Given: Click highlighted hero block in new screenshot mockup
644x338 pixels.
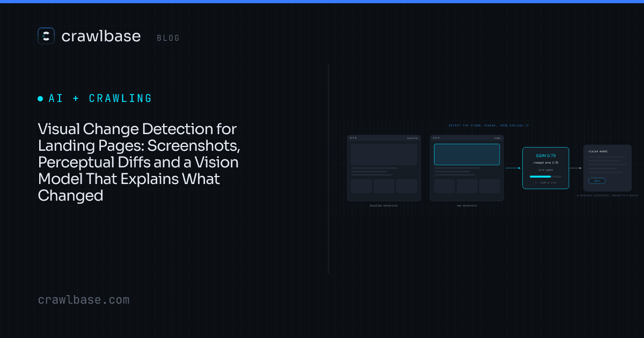Looking at the screenshot, I should pos(467,154).
